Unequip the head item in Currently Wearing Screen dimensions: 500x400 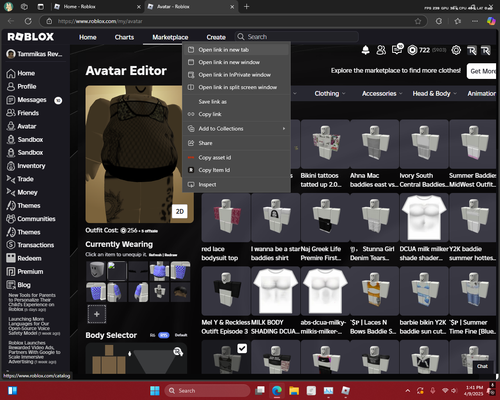pyautogui.click(x=96, y=271)
